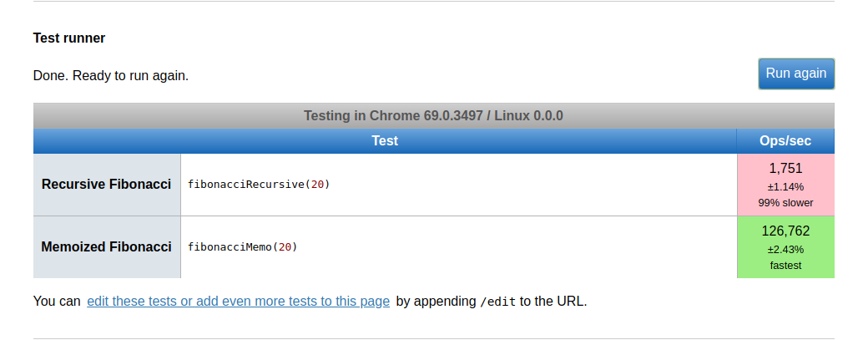This screenshot has width=868, height=340.
Task: Click the Test column header
Action: (x=385, y=141)
